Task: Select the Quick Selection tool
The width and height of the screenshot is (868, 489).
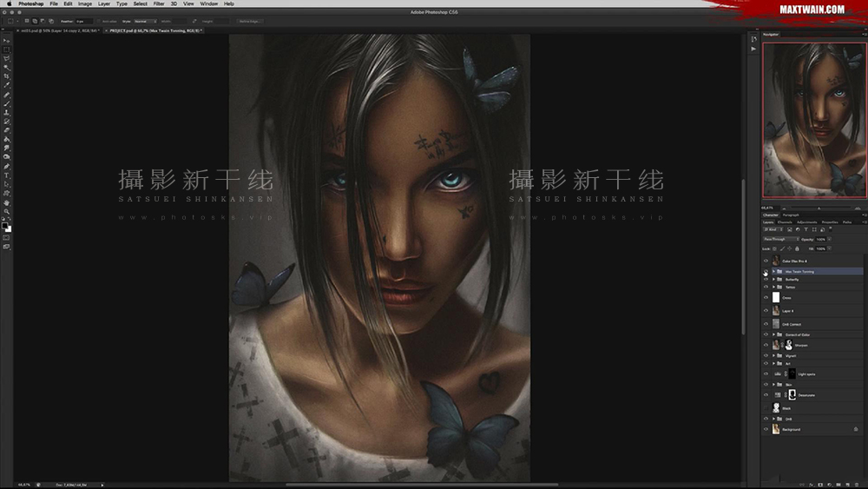Action: tap(7, 67)
